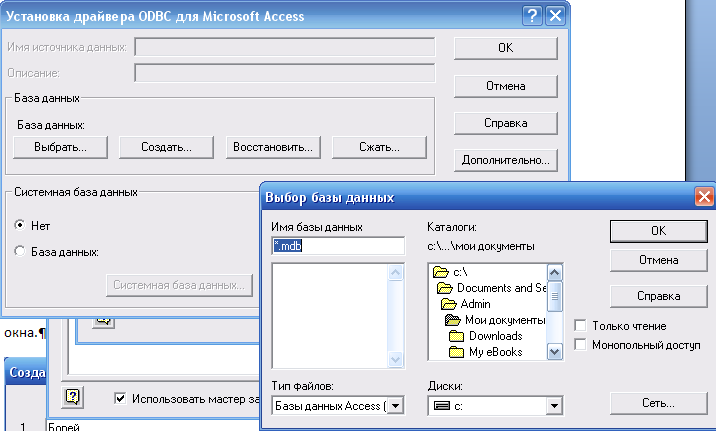Image resolution: width=716 pixels, height=431 pixels.
Task: Select the My eBooks folder
Action: tap(495, 352)
